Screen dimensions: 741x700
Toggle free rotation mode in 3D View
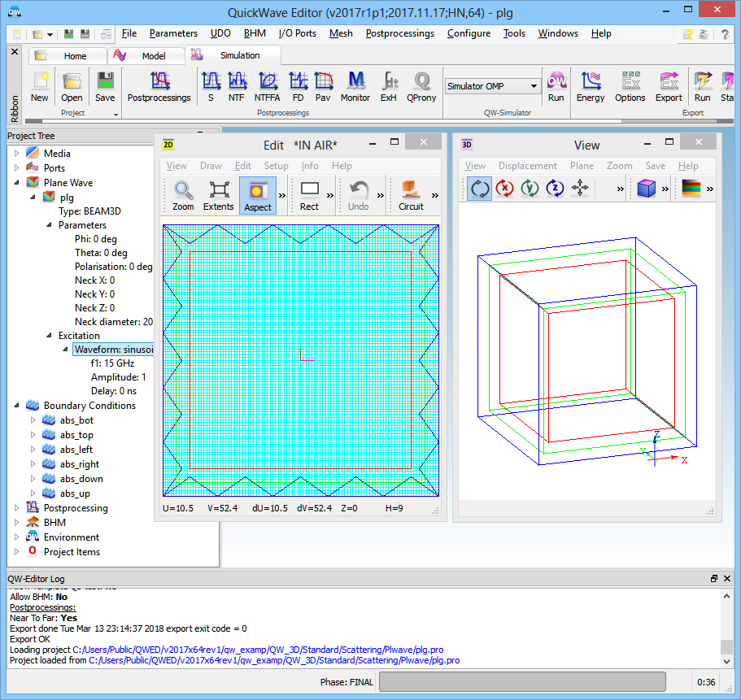tap(480, 189)
